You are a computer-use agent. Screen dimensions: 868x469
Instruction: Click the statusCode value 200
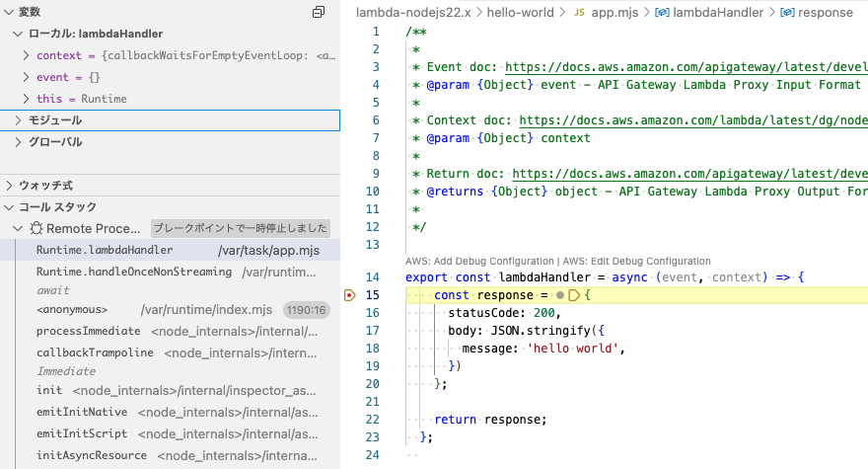(x=544, y=313)
